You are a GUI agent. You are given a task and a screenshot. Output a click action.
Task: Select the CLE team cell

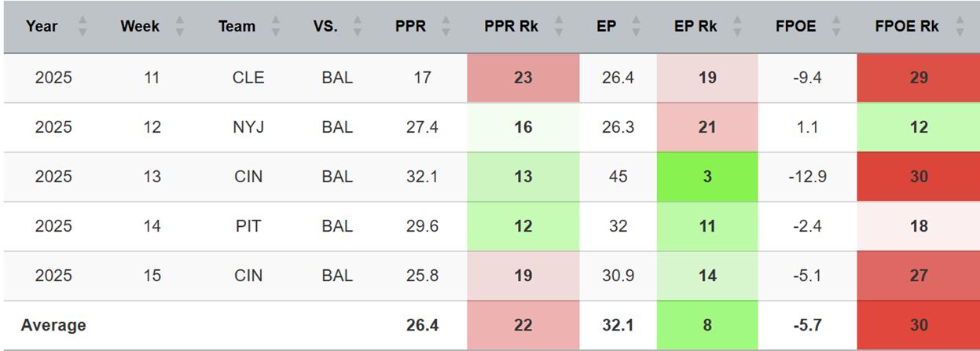248,78
